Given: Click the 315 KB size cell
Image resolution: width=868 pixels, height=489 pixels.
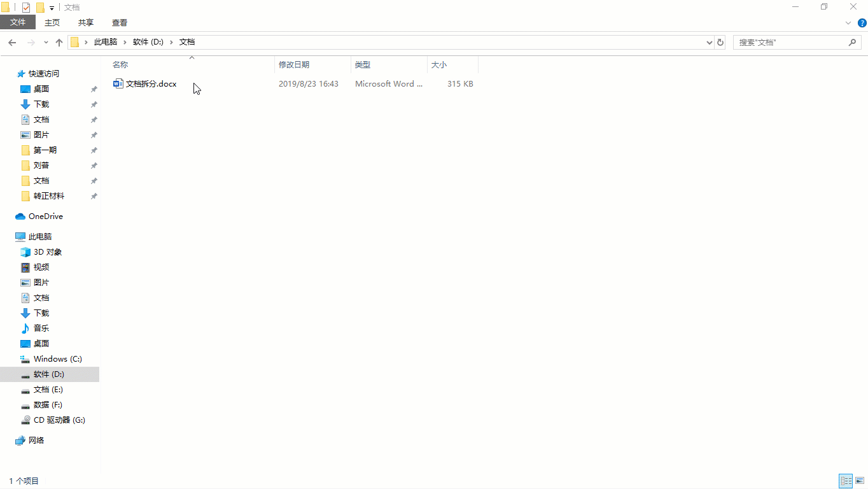Looking at the screenshot, I should pyautogui.click(x=460, y=84).
